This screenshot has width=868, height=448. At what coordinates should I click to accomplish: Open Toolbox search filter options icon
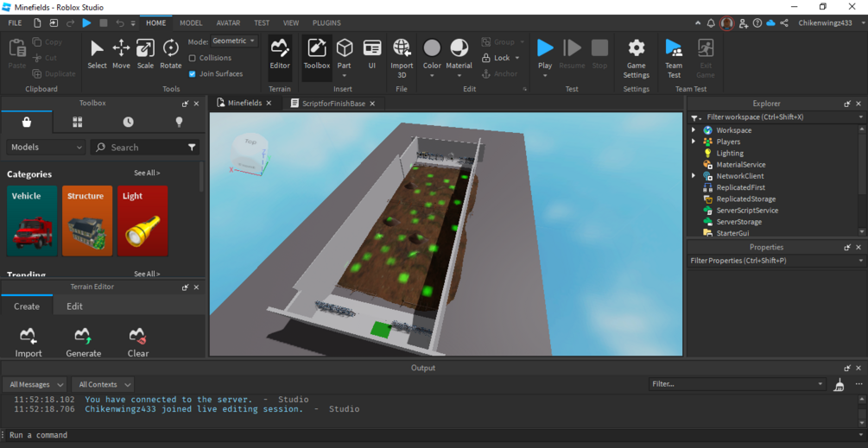pos(192,148)
